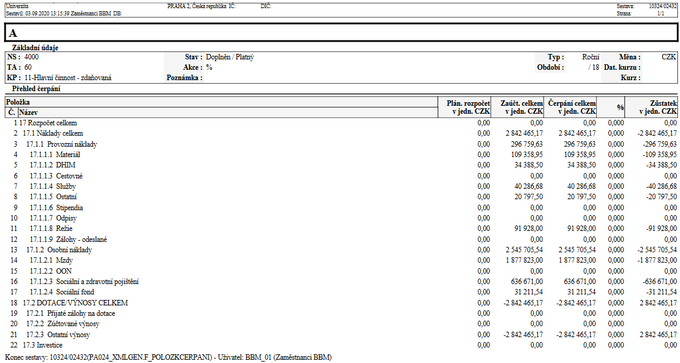Click the 'Sestavil: 03.09.2020' header line

coord(64,13)
